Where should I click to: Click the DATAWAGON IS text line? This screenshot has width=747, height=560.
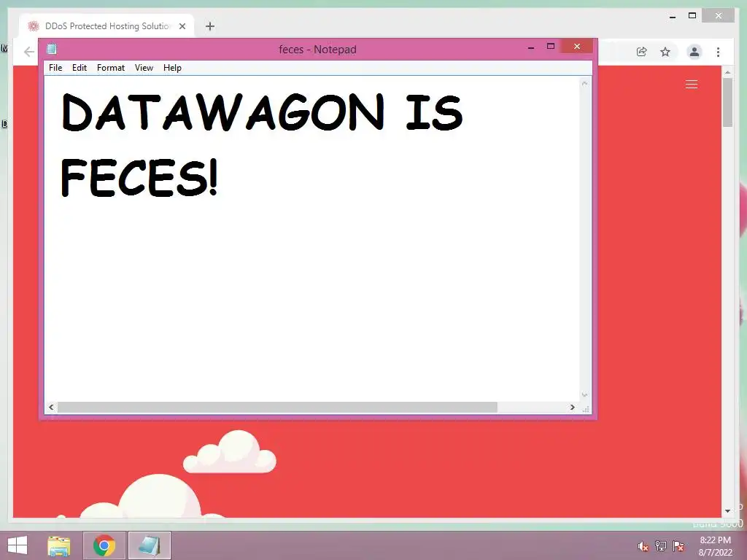(262, 112)
